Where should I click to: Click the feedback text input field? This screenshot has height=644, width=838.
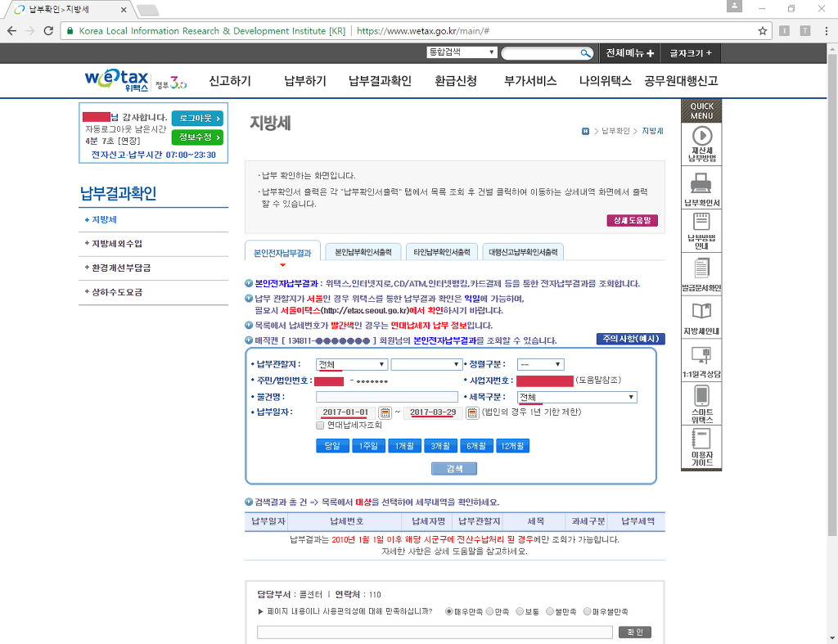tap(435, 633)
